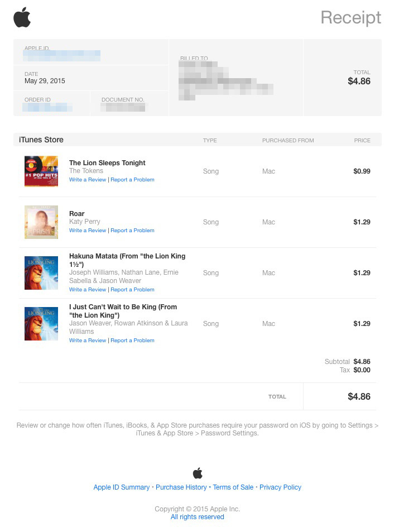Write a review for Roar
The image size is (394, 532).
click(x=88, y=230)
